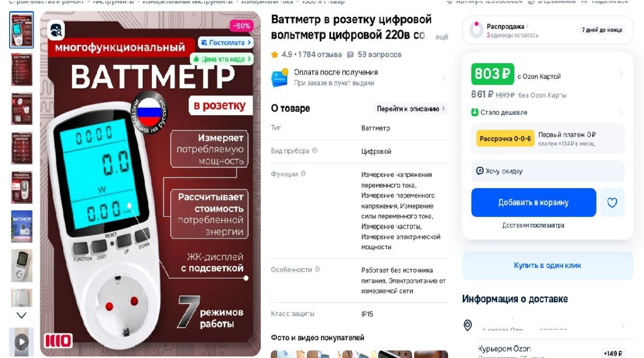644x358 pixels.
Task: Add product to favorites with heart icon
Action: point(612,203)
